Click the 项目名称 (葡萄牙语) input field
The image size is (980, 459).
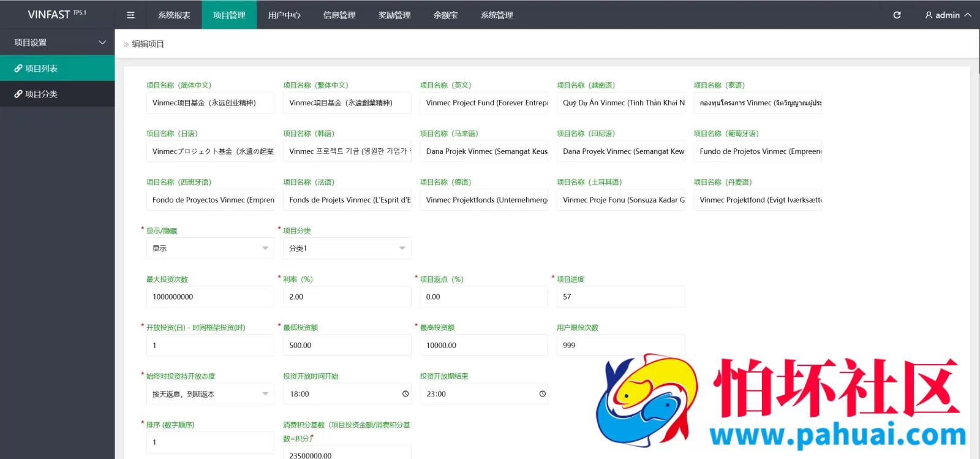(x=758, y=151)
